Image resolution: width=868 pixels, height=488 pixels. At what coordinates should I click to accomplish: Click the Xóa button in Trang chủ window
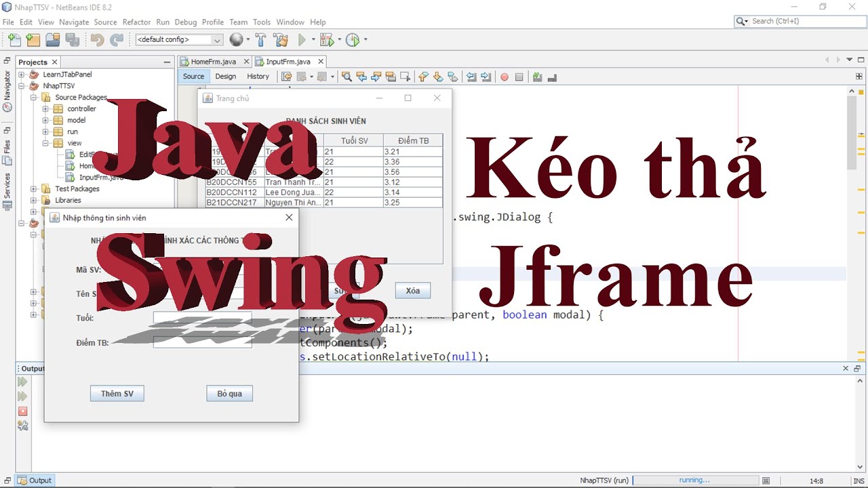pos(413,291)
